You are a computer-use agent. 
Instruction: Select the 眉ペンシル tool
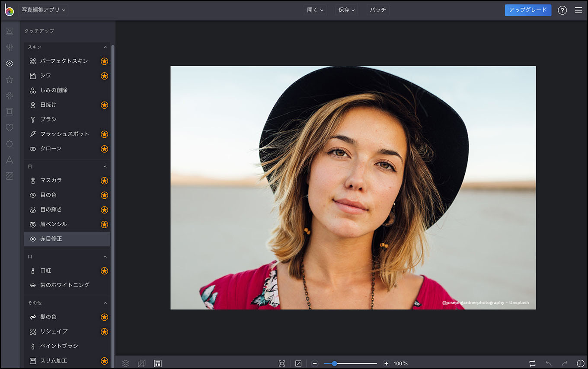[67, 224]
